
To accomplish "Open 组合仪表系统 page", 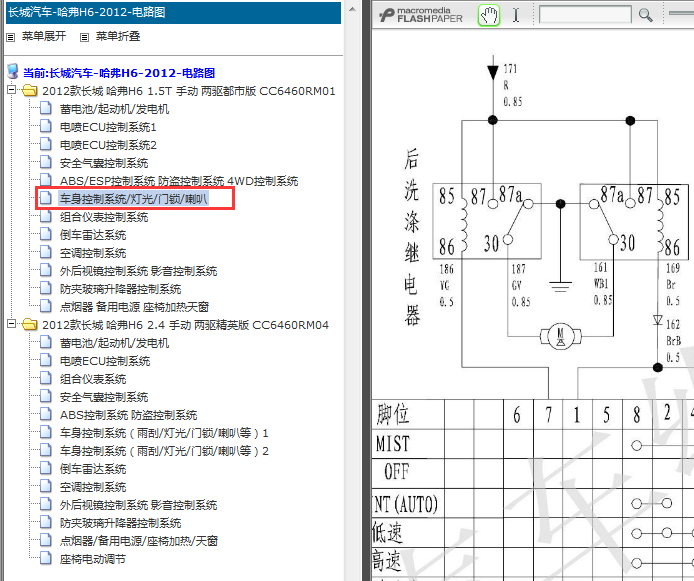I will [x=93, y=379].
